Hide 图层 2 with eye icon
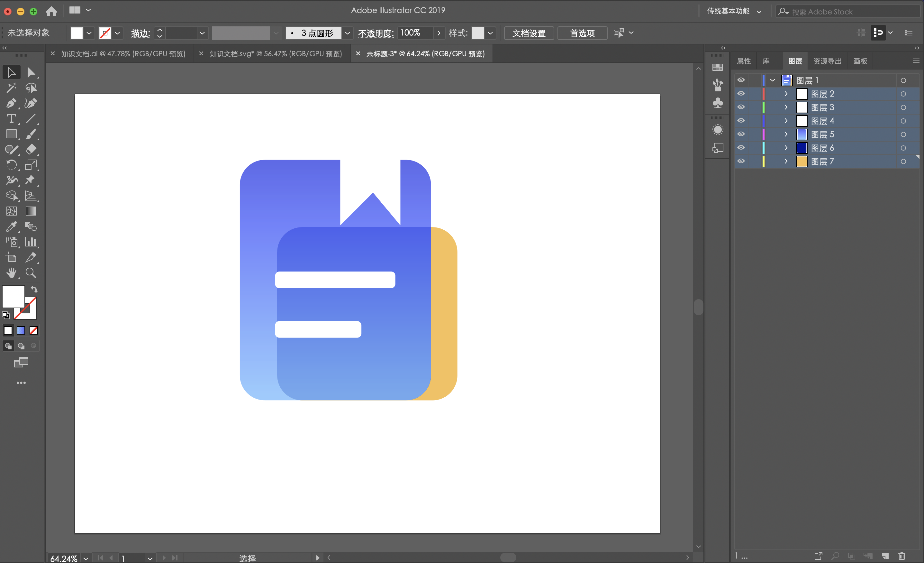This screenshot has height=563, width=924. pos(741,93)
